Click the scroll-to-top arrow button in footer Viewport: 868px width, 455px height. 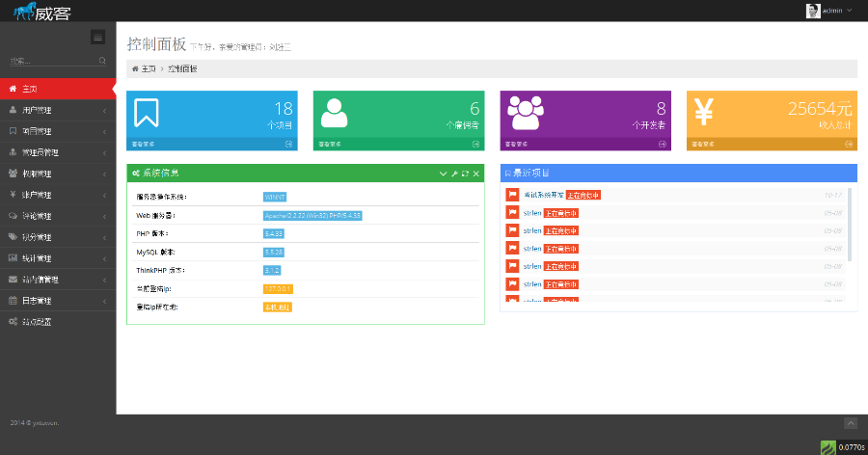click(x=851, y=423)
